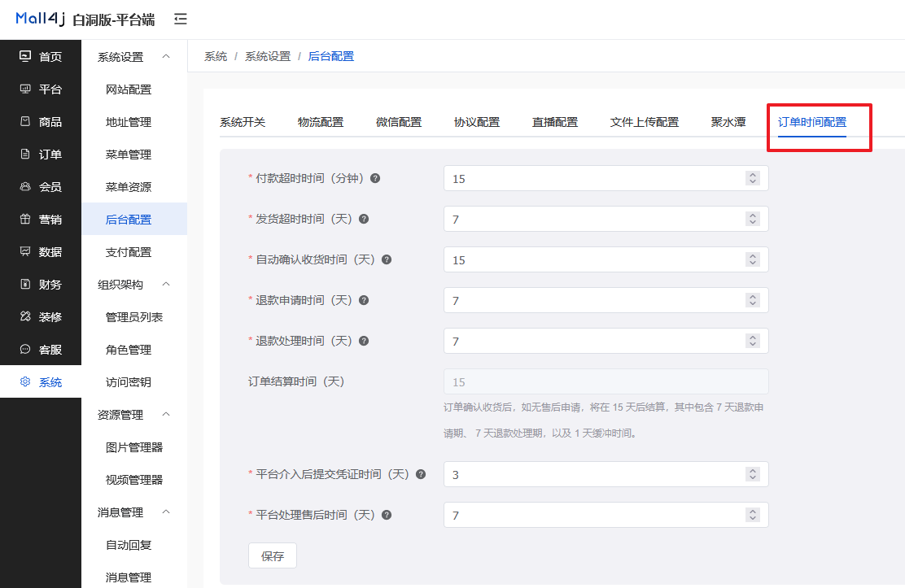
Task: Collapse the 消息管理 group chevron
Action: pyautogui.click(x=166, y=512)
